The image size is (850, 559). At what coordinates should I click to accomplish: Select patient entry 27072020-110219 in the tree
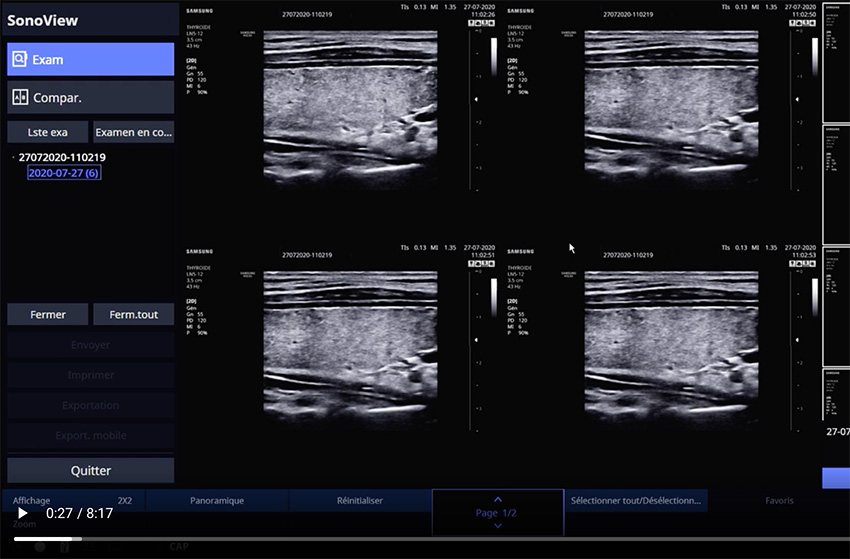[x=62, y=157]
